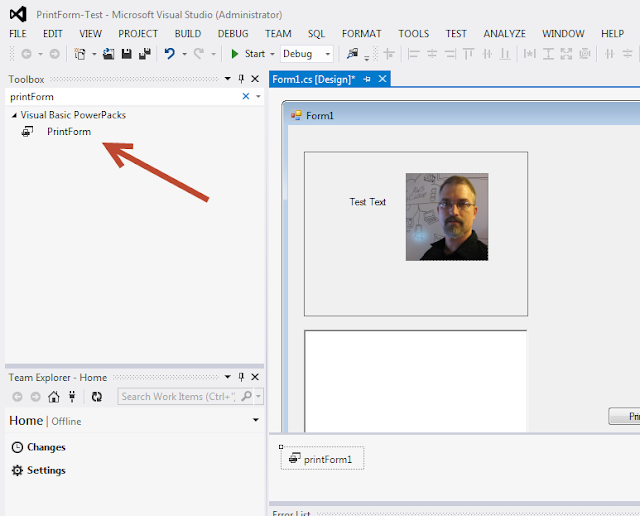
Task: Open the Toolbox window position dropdown
Action: (228, 79)
